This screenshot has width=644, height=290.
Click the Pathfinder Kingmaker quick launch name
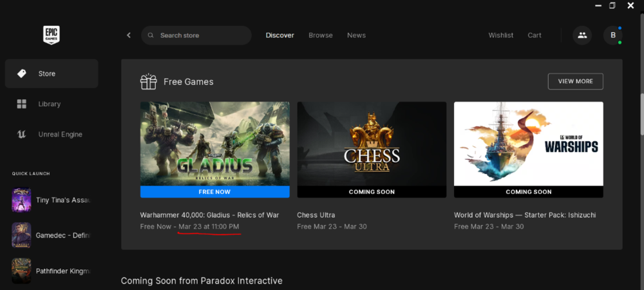point(63,271)
